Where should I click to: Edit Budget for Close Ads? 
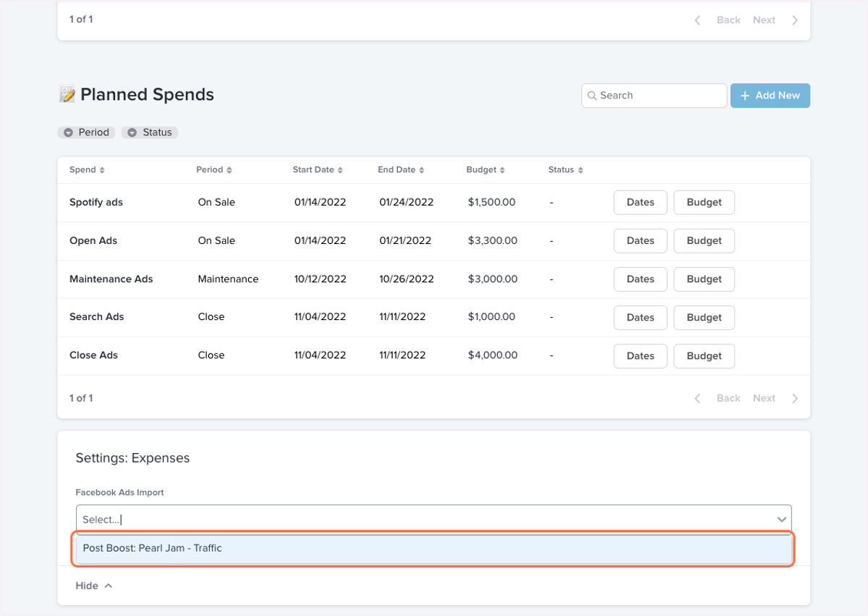[704, 356]
